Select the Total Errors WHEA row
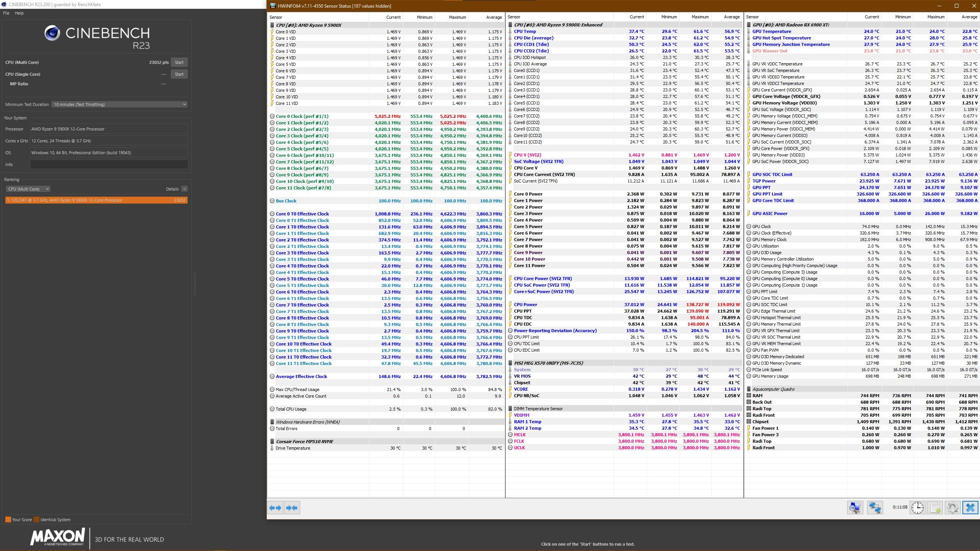 (386, 429)
